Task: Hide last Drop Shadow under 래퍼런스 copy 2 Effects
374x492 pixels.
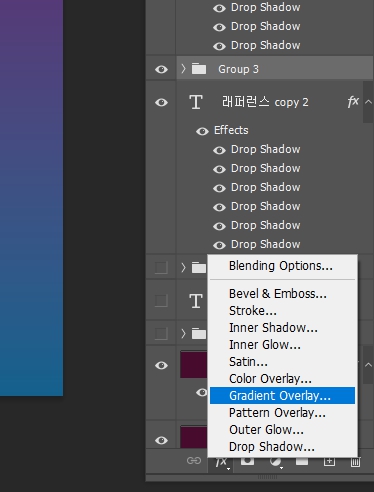Action: 219,245
